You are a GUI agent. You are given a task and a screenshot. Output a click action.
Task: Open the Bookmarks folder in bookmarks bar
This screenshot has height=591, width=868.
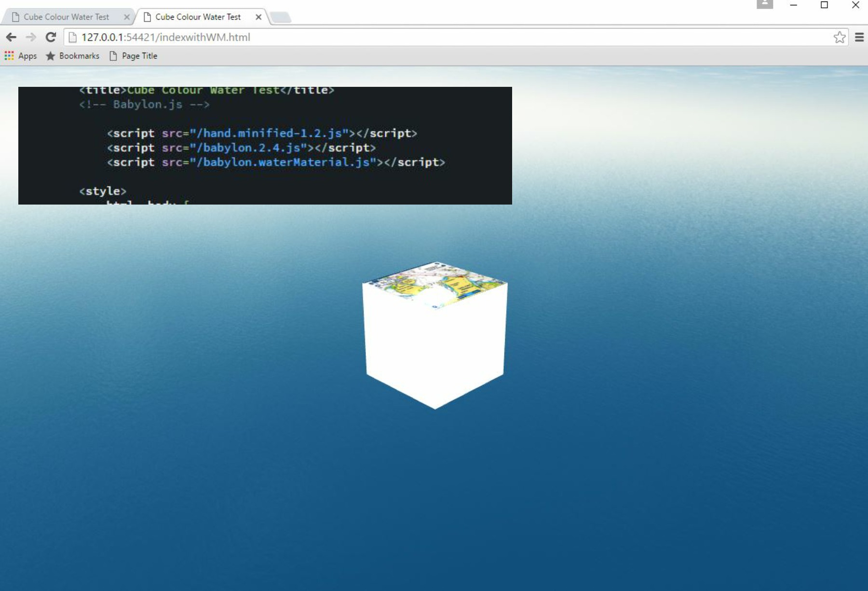72,56
